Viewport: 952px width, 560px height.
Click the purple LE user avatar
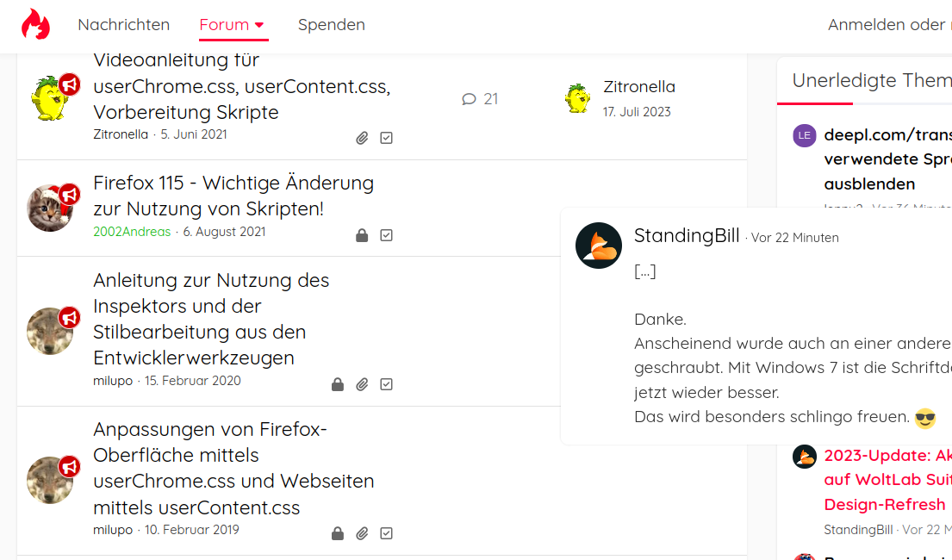(805, 135)
